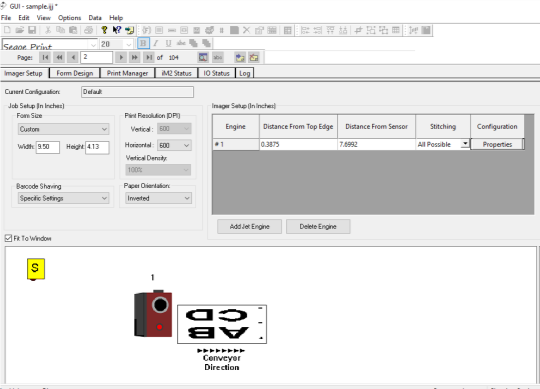Screen dimensions: 540x389
Task: Toggle Bold text formatting
Action: [143, 43]
